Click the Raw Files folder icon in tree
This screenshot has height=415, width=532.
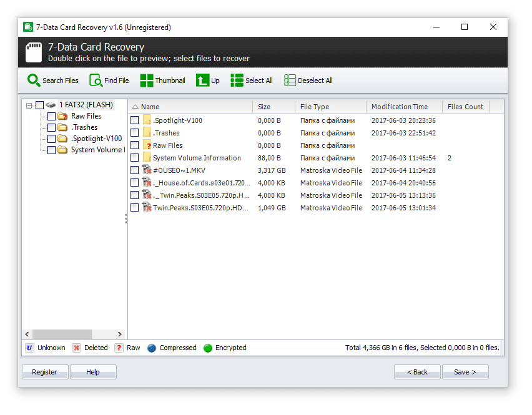coord(62,116)
